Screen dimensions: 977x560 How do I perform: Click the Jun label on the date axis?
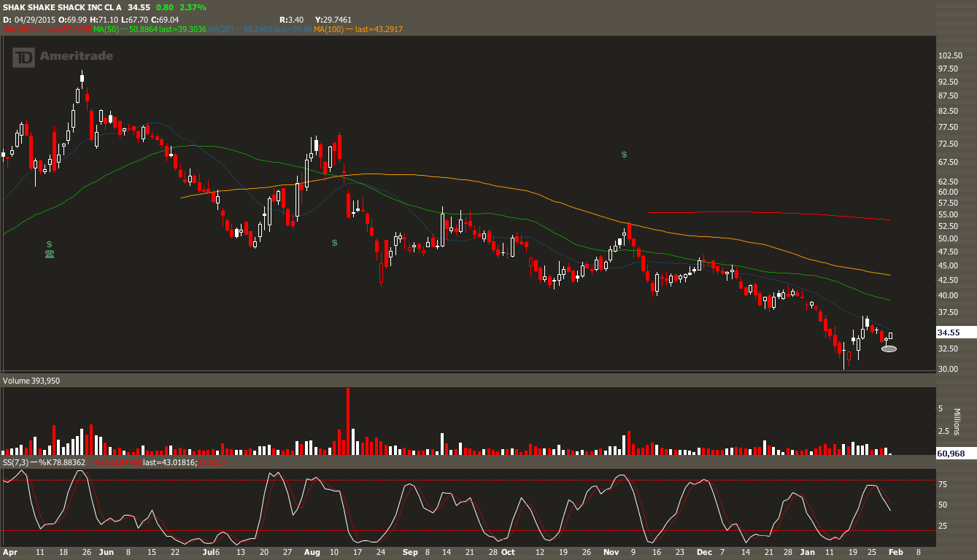[107, 553]
